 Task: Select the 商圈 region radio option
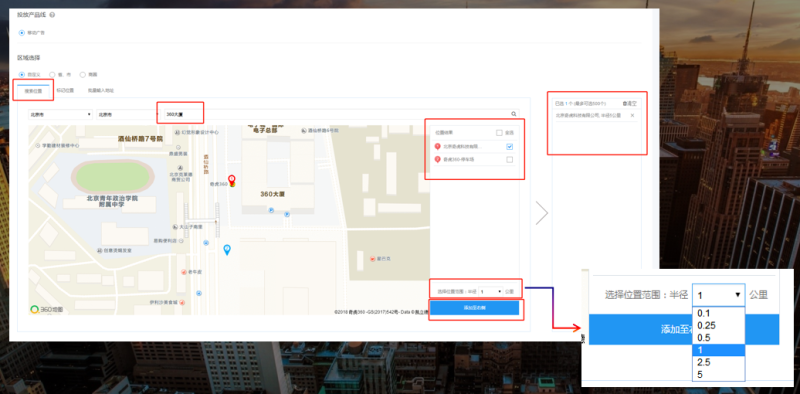83,75
